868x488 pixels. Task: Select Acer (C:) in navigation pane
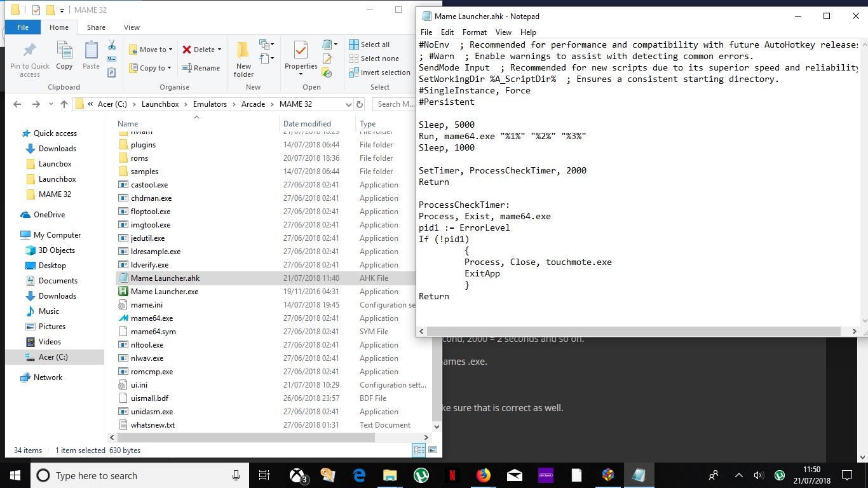click(x=53, y=357)
